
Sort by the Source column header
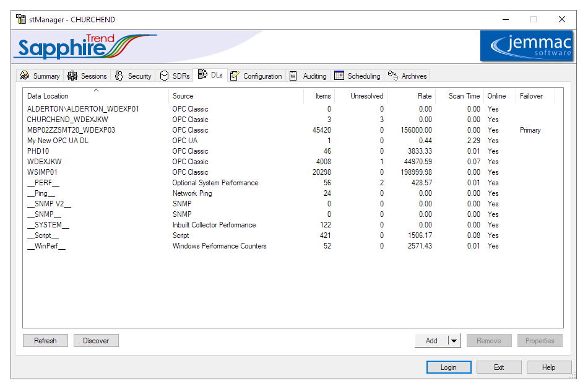(x=236, y=96)
